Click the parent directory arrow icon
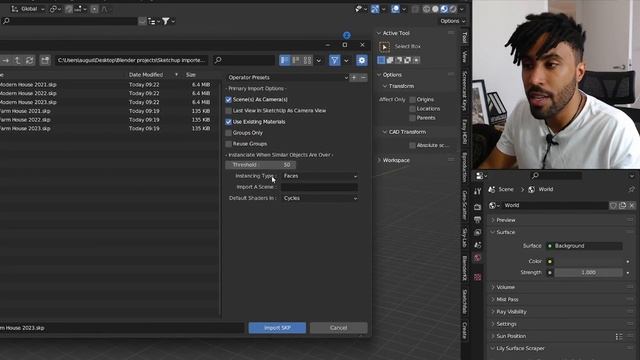640x360 pixels. (x=18, y=60)
